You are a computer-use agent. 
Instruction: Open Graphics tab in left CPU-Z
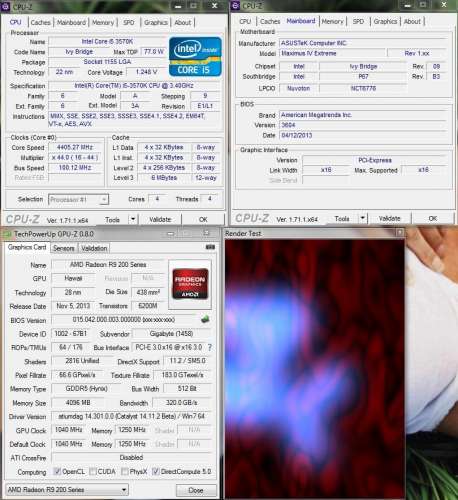click(156, 22)
